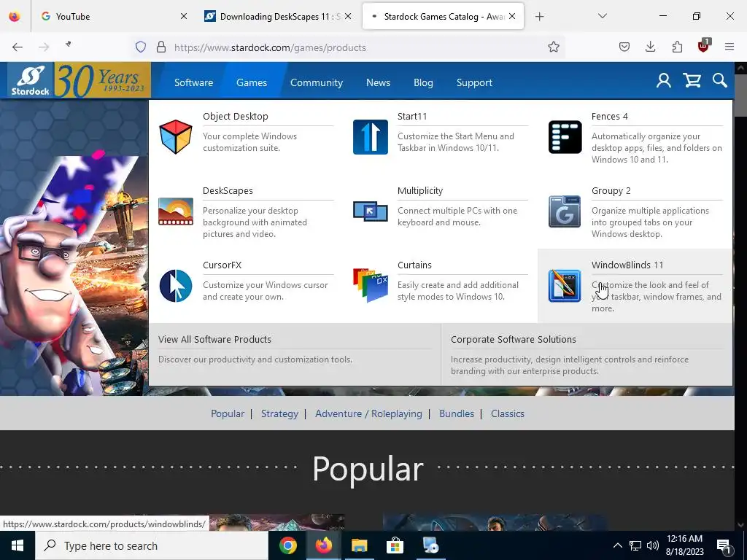Click the Windows taskbar search box

click(152, 545)
